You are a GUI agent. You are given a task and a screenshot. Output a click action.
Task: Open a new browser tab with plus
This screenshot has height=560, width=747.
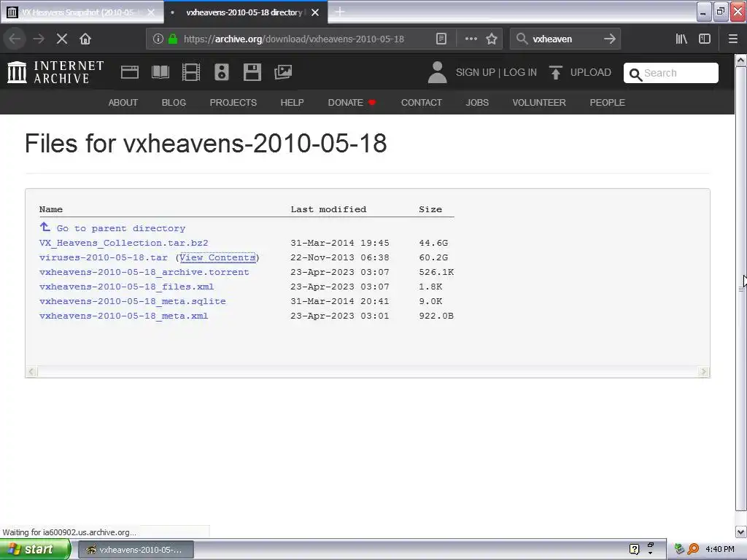[340, 12]
